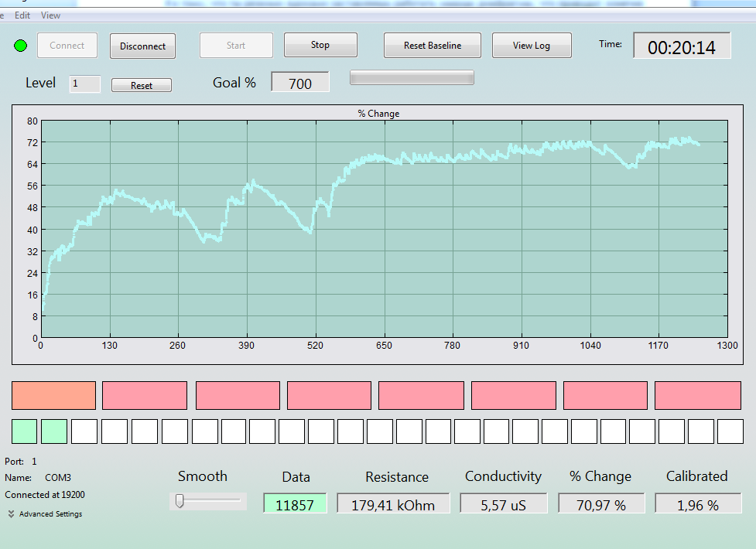Click the Goal % label

click(234, 83)
